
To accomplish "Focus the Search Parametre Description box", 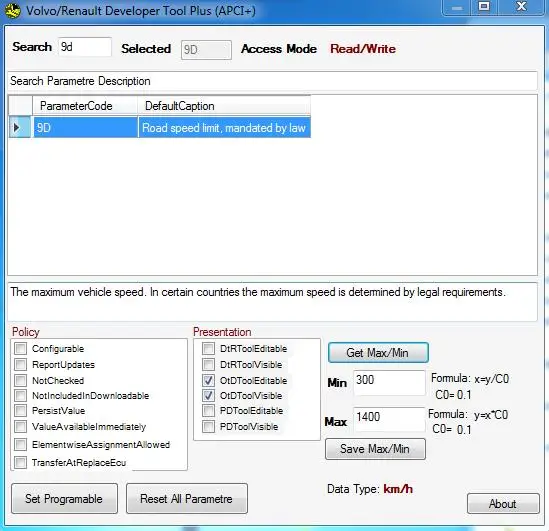I will pyautogui.click(x=272, y=81).
